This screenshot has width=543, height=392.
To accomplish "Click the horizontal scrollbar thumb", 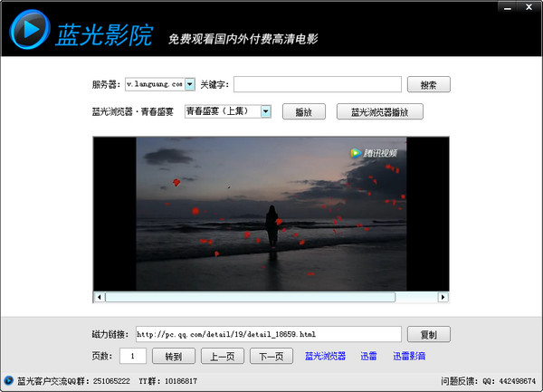I will [x=251, y=297].
